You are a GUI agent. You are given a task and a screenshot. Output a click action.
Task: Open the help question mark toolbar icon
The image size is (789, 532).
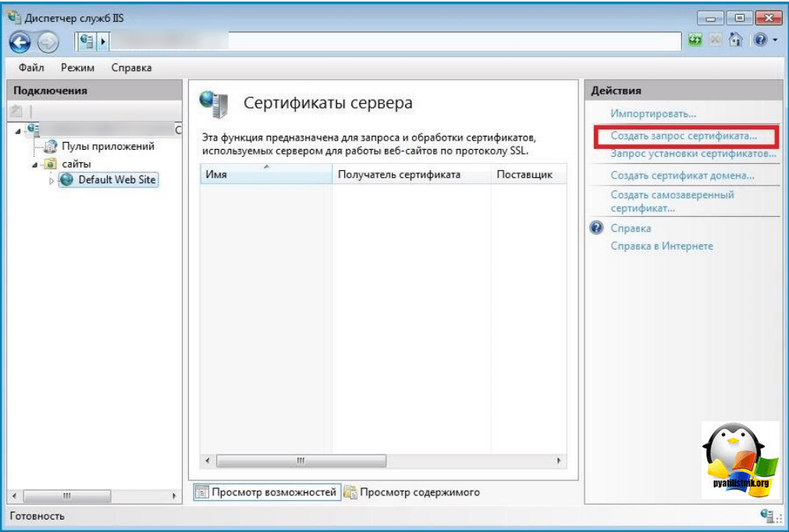click(x=759, y=40)
